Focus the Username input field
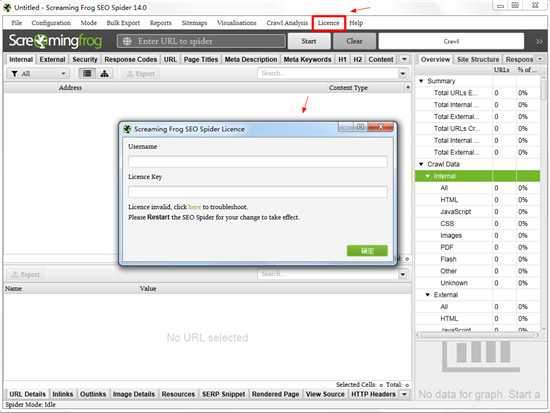This screenshot has height=413, width=550. pyautogui.click(x=258, y=162)
